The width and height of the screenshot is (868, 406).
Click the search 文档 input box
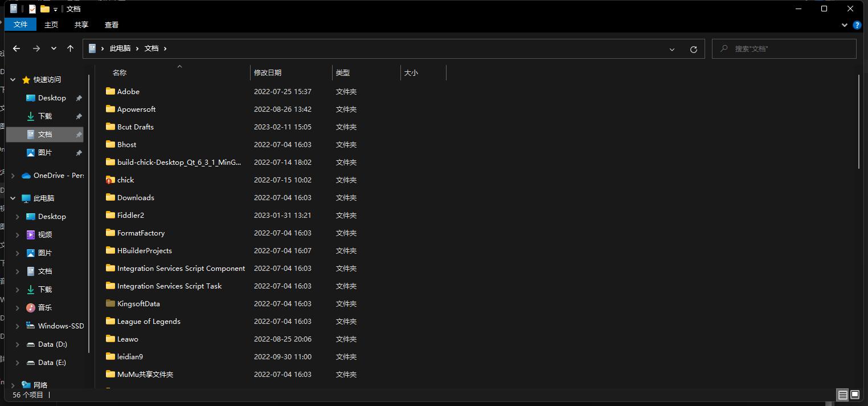pyautogui.click(x=784, y=48)
